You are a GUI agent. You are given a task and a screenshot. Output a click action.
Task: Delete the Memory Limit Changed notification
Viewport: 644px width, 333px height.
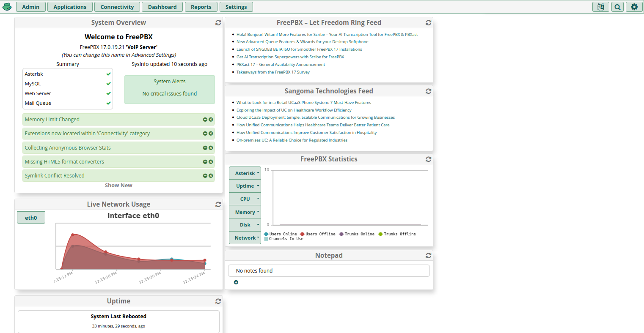211,120
